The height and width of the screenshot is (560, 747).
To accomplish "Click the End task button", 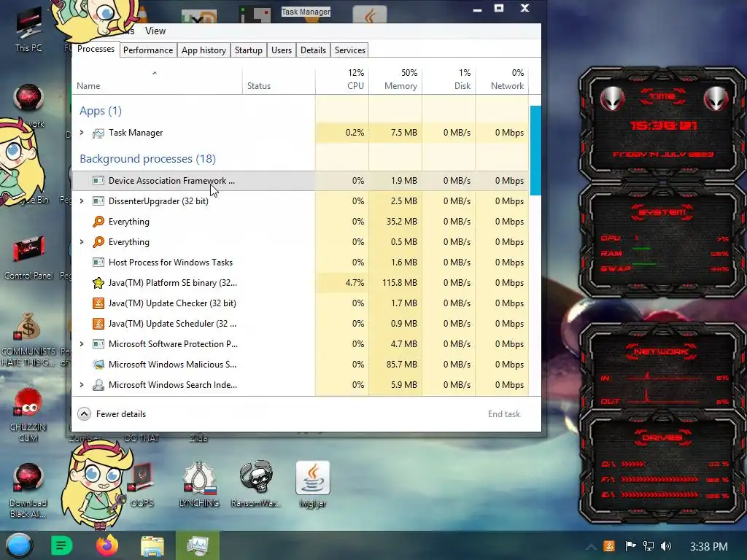I will point(504,414).
